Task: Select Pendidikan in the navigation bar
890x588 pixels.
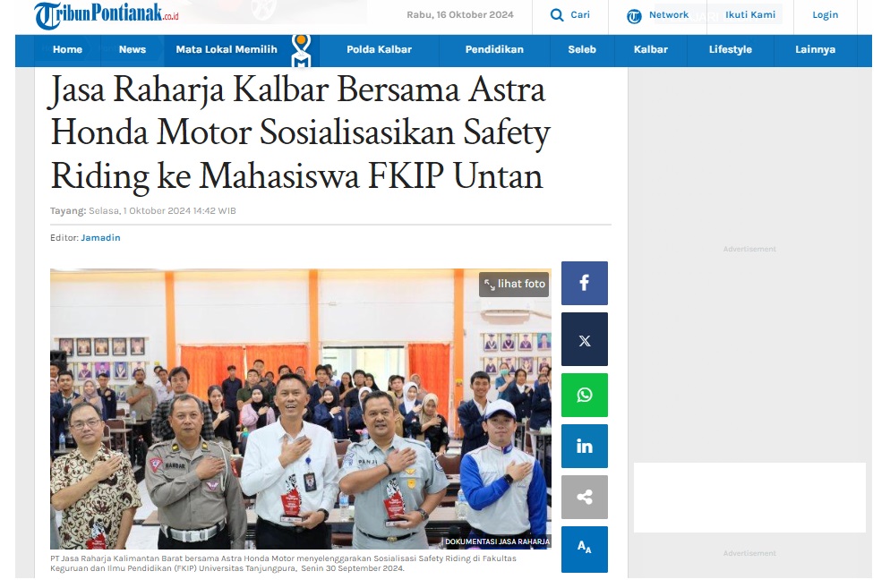Action: 494,49
